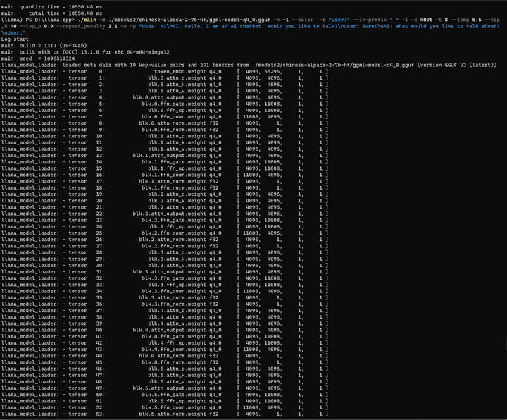Select the 'blk.0.ffn_gate.weight' tensor row

click(165, 104)
